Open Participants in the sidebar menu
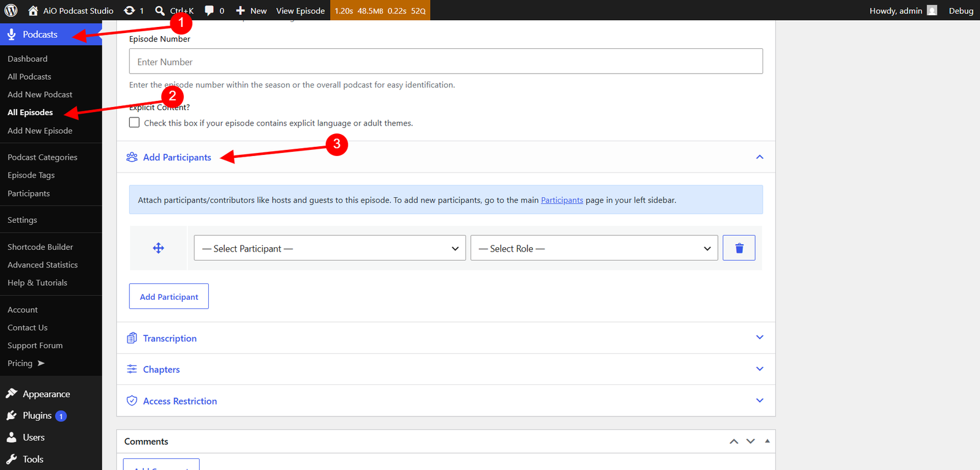 click(x=29, y=193)
